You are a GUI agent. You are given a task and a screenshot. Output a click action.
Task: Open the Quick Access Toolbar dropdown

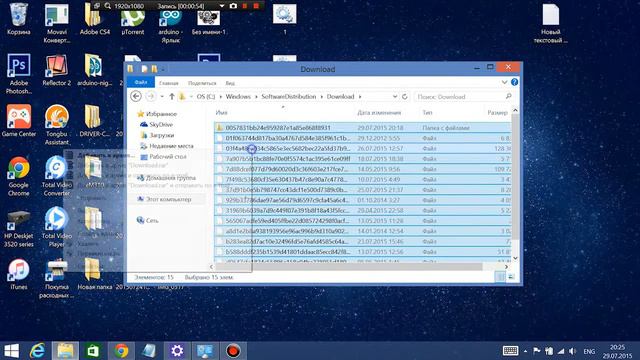(163, 69)
